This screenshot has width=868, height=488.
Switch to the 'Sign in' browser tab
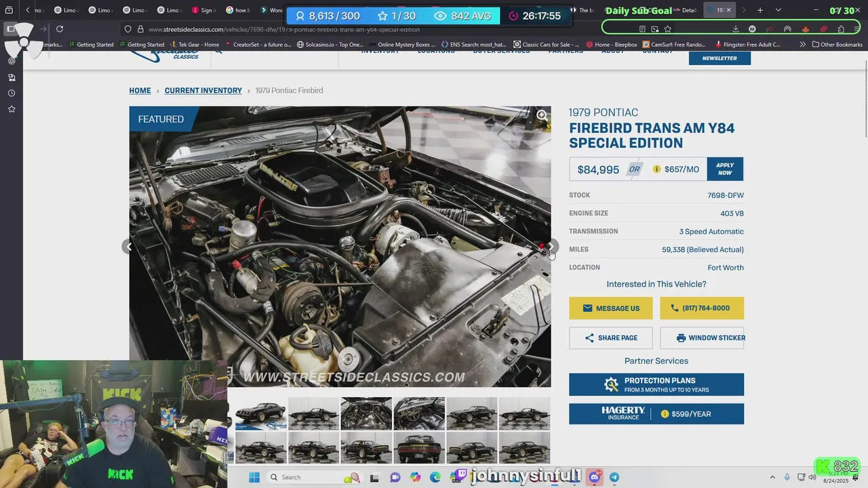203,10
